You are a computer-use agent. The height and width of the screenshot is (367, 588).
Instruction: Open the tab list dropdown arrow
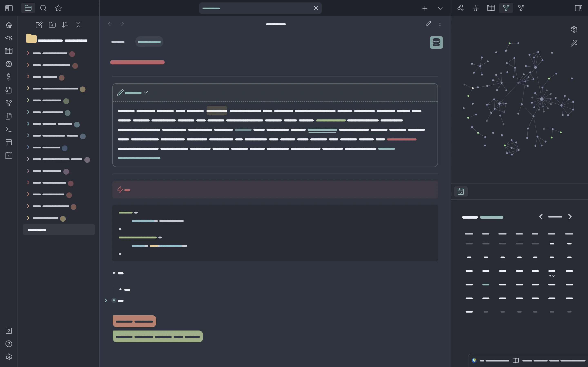tap(440, 8)
